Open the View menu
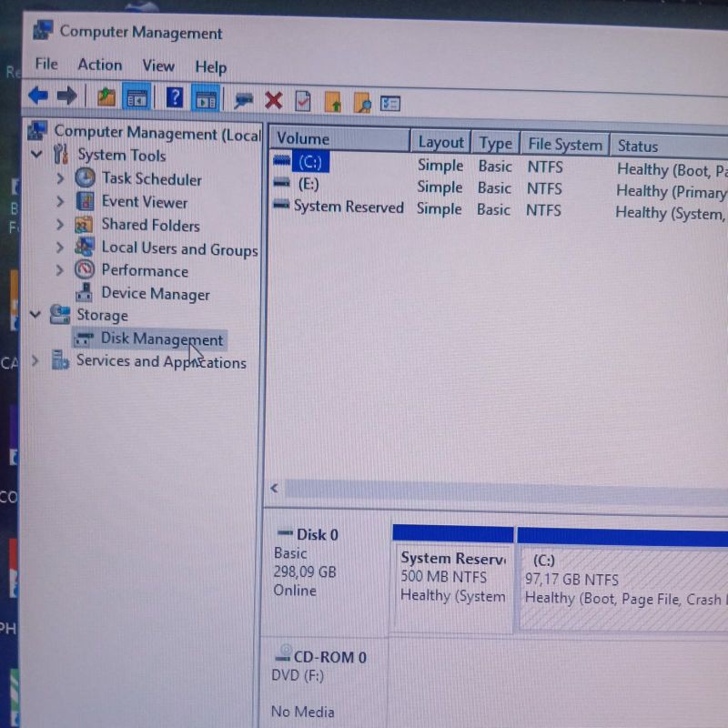This screenshot has height=728, width=728. point(157,66)
